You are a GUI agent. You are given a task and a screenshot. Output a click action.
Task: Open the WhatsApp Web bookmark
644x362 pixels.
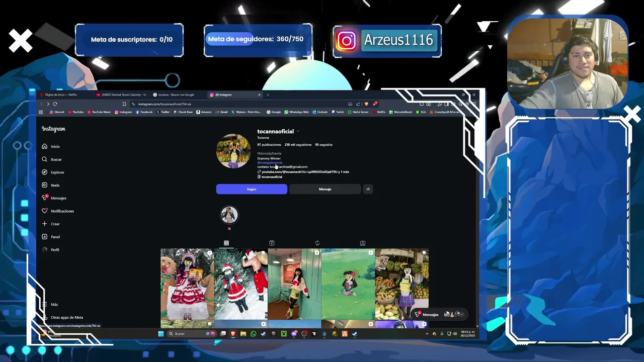pyautogui.click(x=296, y=112)
